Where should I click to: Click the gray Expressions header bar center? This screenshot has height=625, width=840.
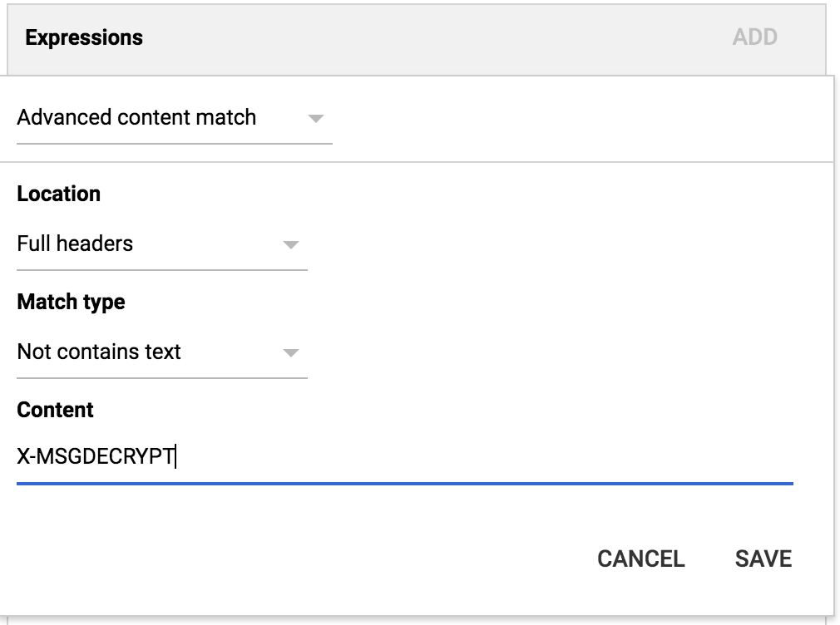pos(416,38)
